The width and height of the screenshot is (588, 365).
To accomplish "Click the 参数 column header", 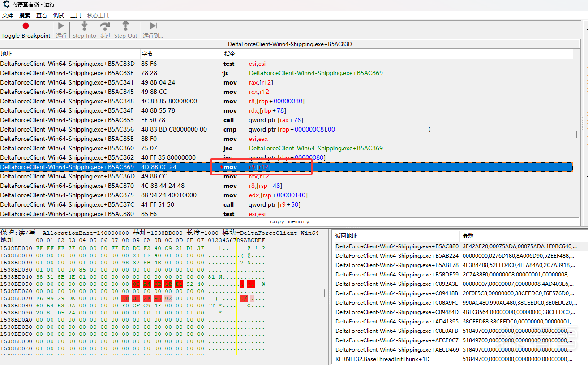I will [x=524, y=236].
